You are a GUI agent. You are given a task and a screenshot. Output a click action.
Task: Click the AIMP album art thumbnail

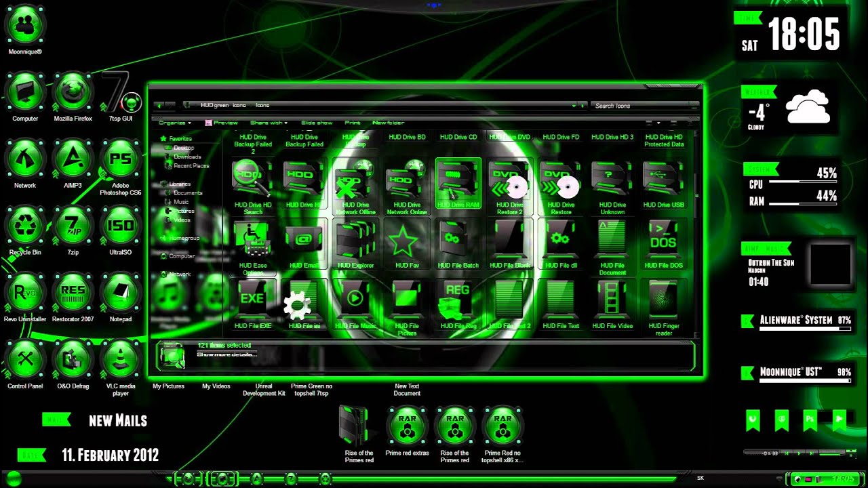point(831,264)
